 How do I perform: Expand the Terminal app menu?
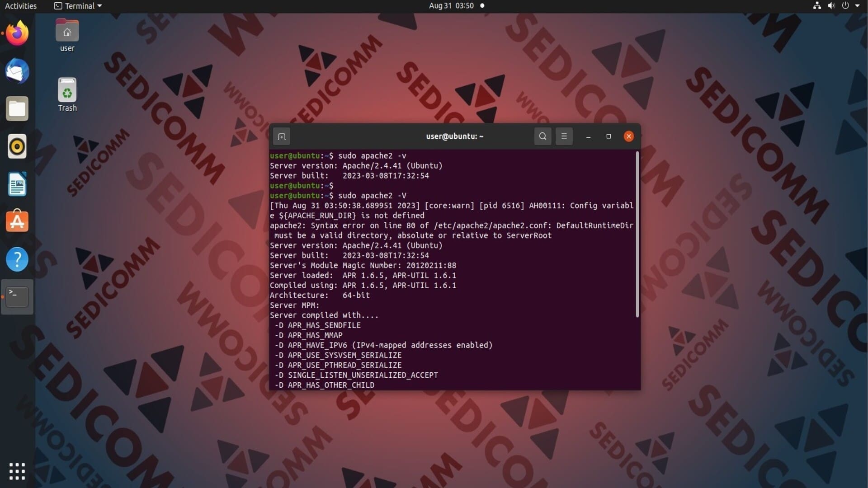point(78,6)
